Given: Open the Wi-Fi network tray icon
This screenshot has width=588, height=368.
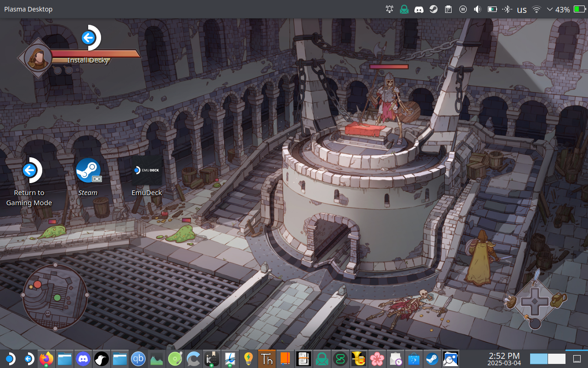Looking at the screenshot, I should click(536, 9).
